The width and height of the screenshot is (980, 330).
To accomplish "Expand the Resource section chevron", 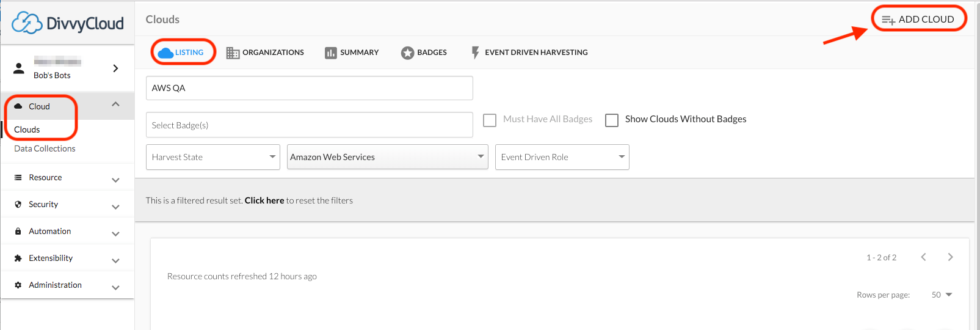I will 115,180.
